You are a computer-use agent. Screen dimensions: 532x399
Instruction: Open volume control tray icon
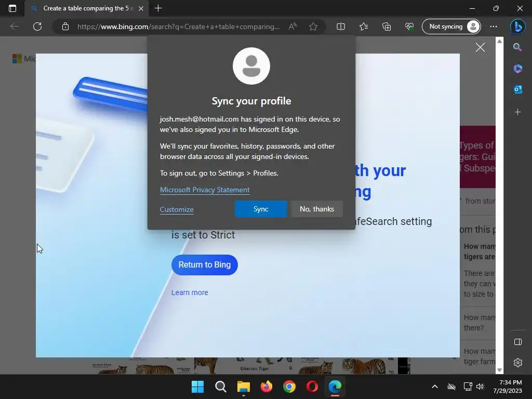[x=480, y=387]
